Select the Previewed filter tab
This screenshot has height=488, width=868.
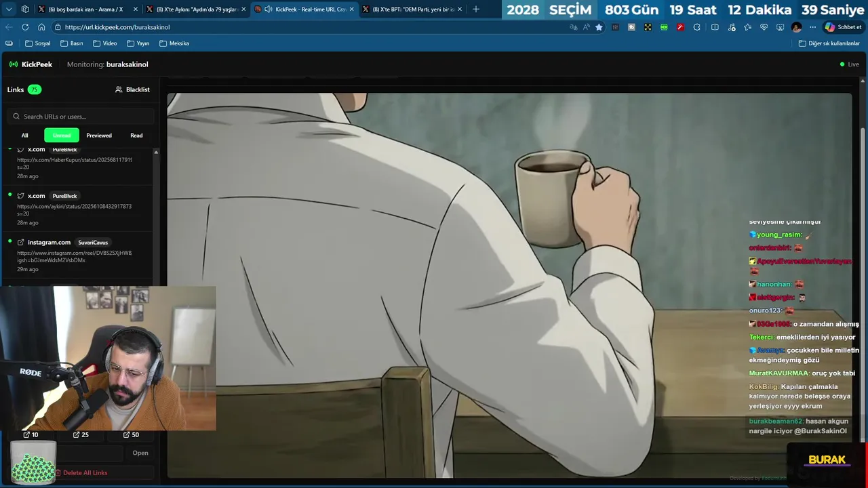(x=99, y=136)
